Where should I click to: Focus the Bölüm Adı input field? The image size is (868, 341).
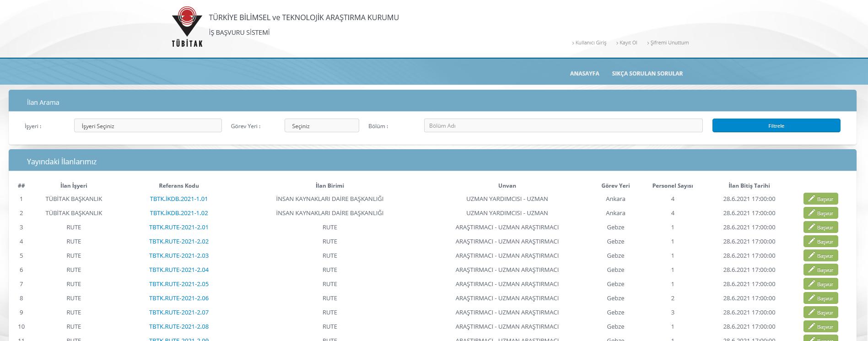coord(563,126)
